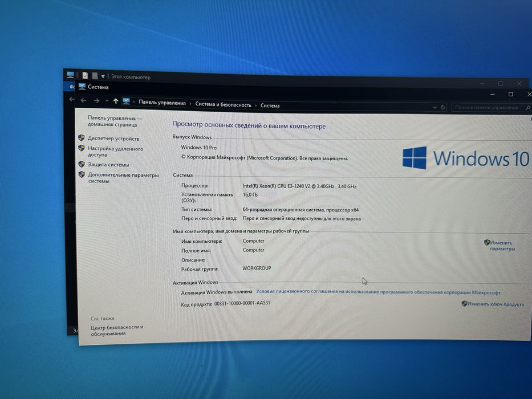Image resolution: width=532 pixels, height=399 pixels.
Task: Click the 16,0 ГБ installed memory value
Action: coord(250,194)
